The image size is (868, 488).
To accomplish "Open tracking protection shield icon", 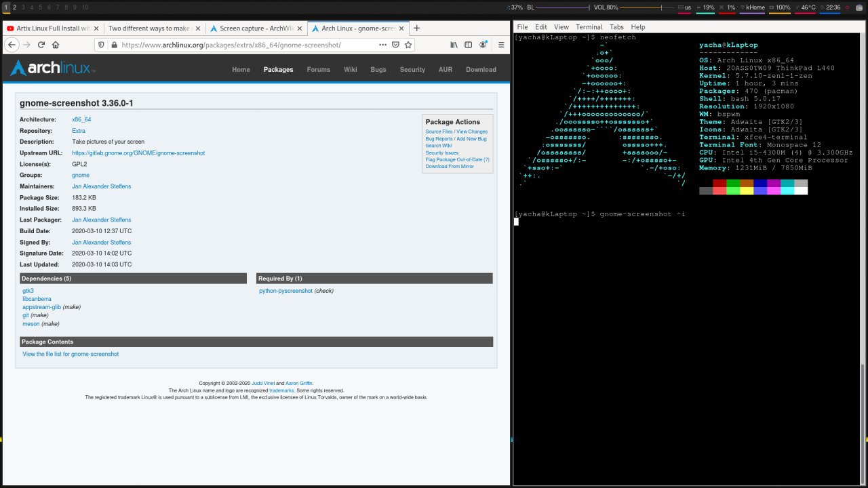I will (x=102, y=45).
